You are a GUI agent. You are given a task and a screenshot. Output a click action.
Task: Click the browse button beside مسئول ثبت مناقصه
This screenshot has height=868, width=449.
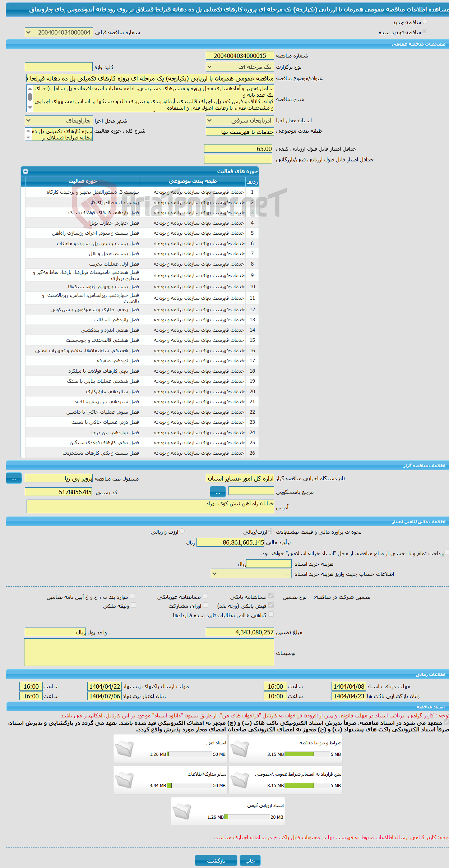(14, 478)
